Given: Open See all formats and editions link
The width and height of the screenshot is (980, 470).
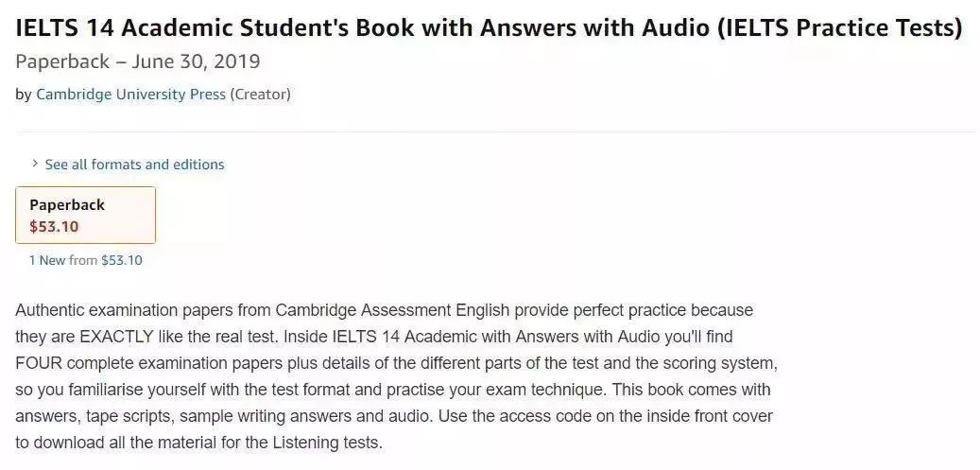Looking at the screenshot, I should (134, 165).
